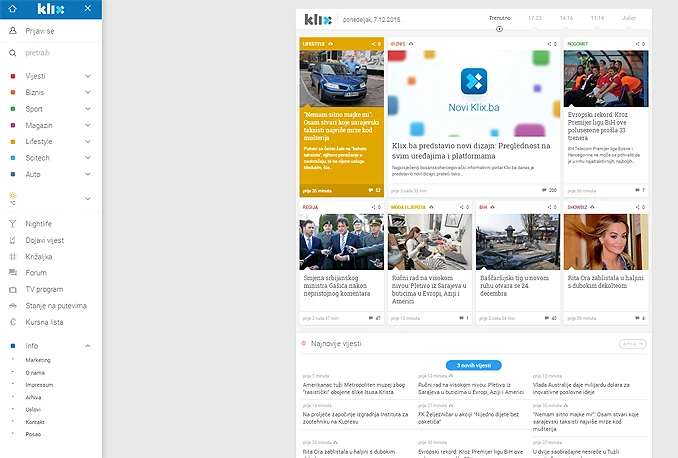Expand the Vijesti submenu chevron

coord(88,76)
